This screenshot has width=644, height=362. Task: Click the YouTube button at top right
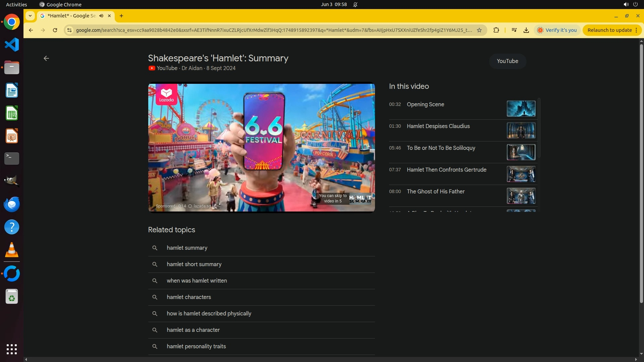507,61
